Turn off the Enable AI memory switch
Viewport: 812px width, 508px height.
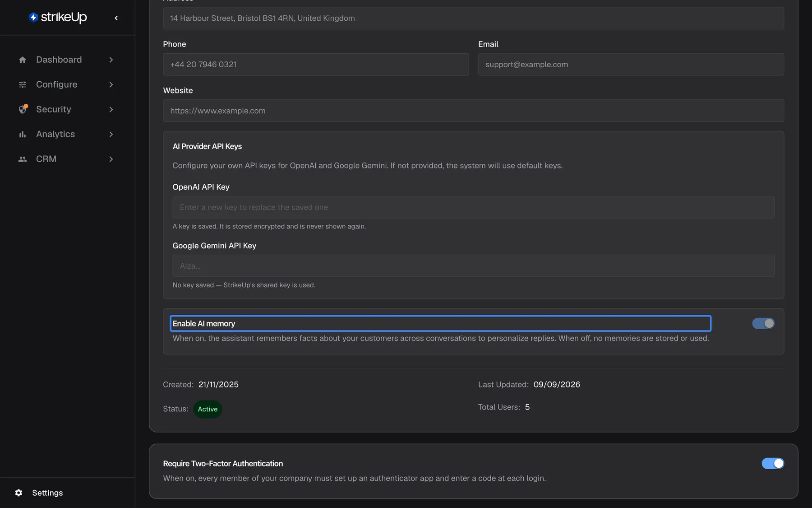763,323
